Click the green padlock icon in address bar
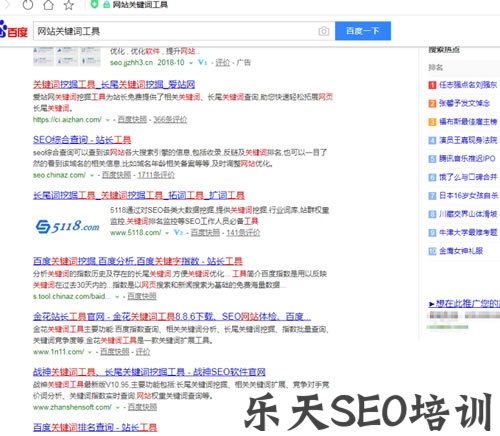Viewport: 500px width, 436px height. (x=106, y=5)
